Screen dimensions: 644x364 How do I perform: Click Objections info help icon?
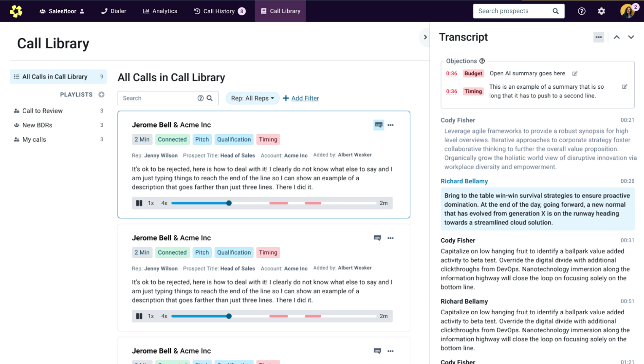482,61
